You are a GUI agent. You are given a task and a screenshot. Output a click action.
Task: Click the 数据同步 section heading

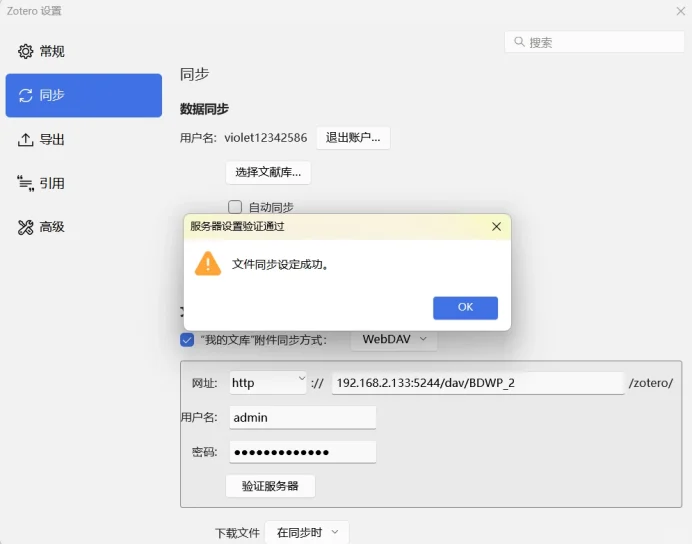pyautogui.click(x=204, y=109)
